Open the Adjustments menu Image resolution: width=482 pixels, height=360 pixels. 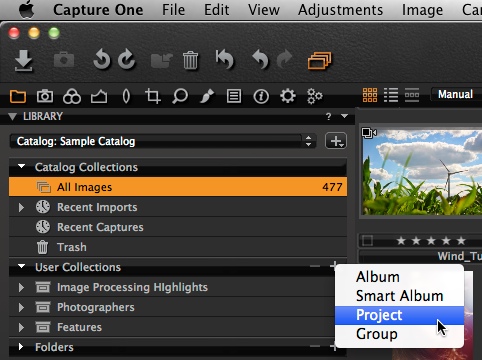pyautogui.click(x=340, y=10)
